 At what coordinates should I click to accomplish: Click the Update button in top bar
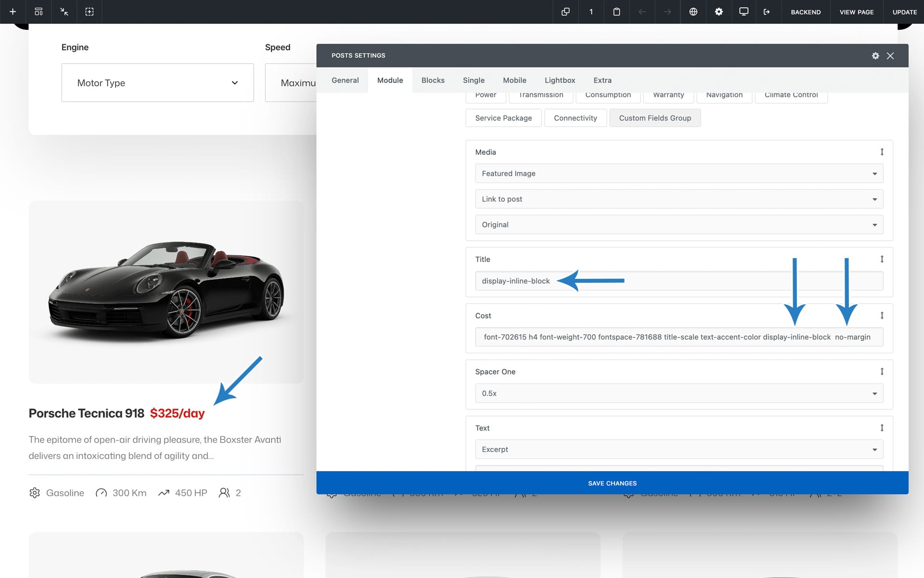pos(904,12)
